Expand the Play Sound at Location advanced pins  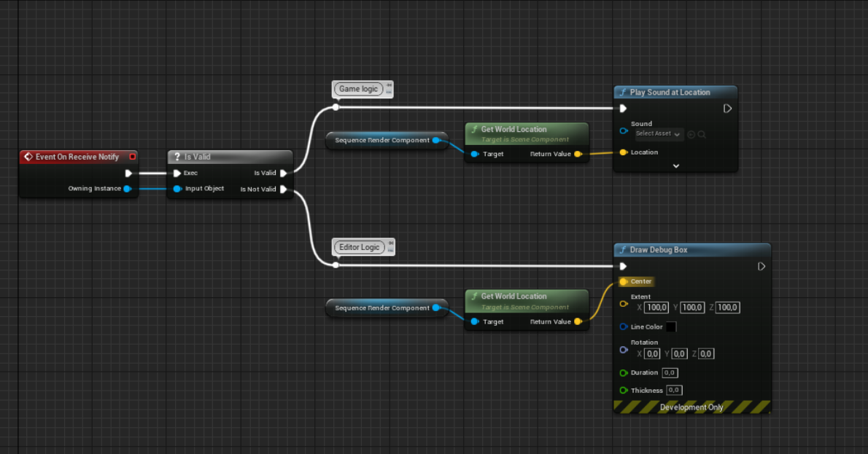point(675,166)
